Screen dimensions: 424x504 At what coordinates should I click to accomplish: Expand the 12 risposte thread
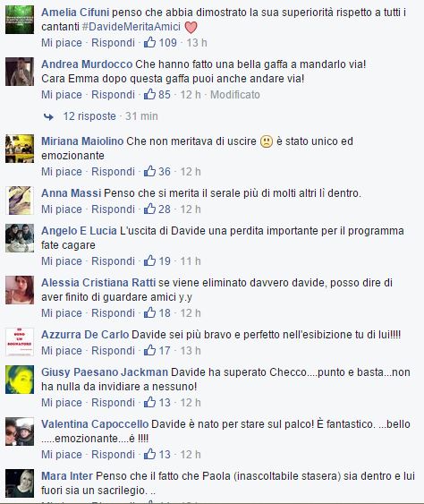89,116
